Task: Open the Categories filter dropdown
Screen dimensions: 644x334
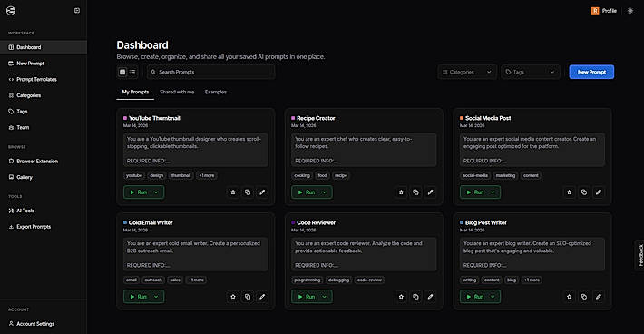Action: click(x=467, y=72)
